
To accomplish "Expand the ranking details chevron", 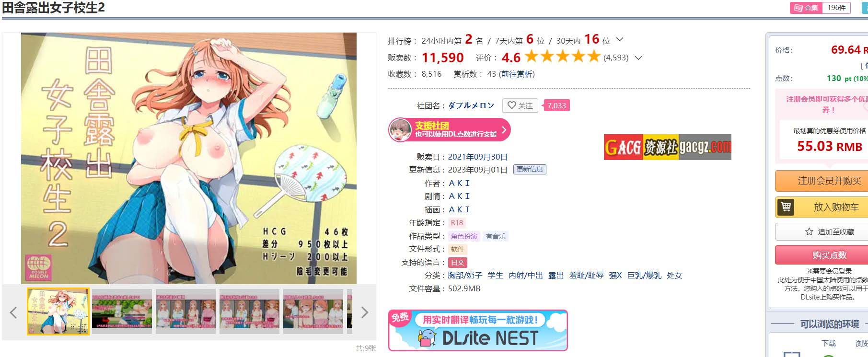I will click(620, 40).
